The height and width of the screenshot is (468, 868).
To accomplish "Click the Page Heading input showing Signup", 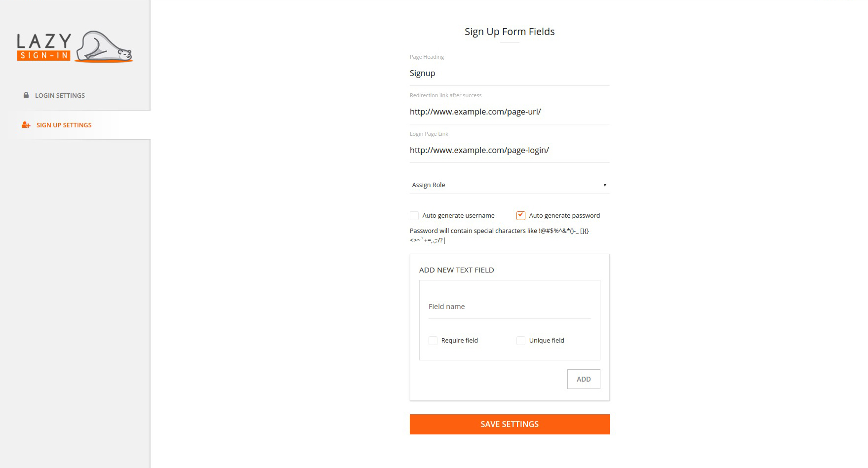I will (509, 73).
